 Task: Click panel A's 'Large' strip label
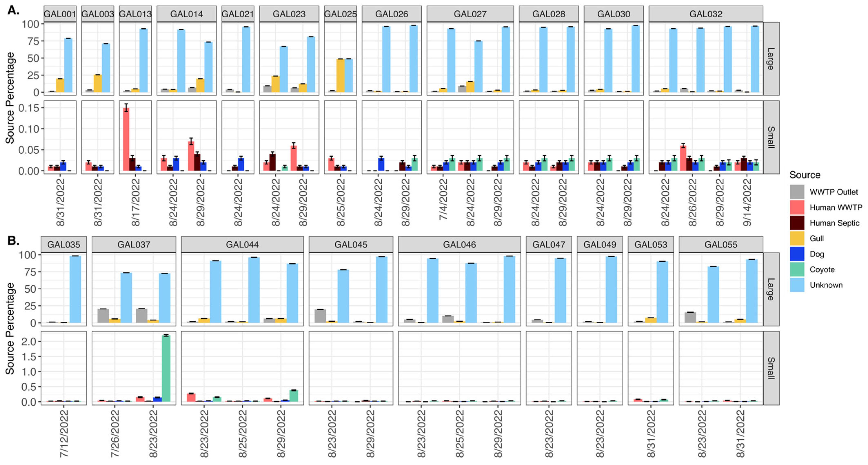(x=771, y=59)
